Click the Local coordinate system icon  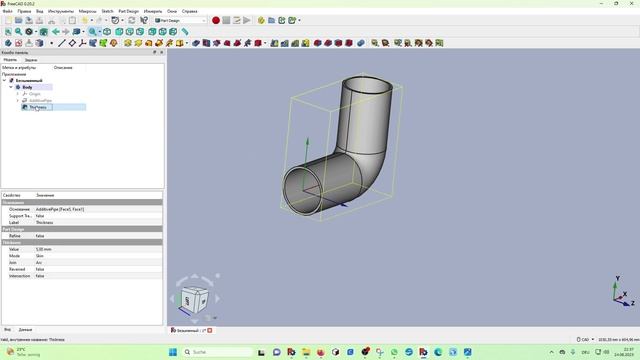pyautogui.click(x=82, y=43)
